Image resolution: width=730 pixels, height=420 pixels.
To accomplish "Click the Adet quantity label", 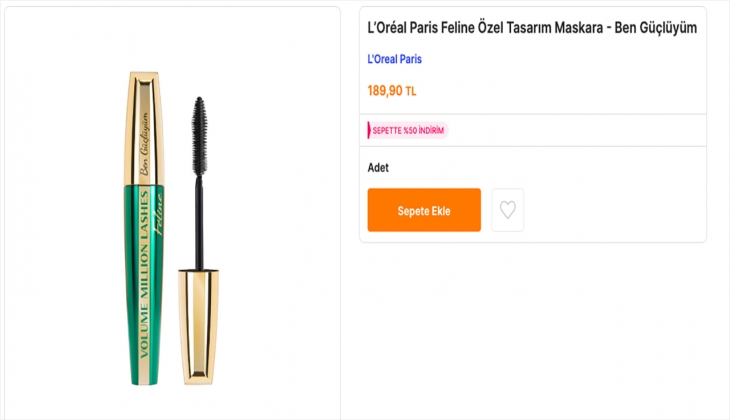I will [378, 168].
